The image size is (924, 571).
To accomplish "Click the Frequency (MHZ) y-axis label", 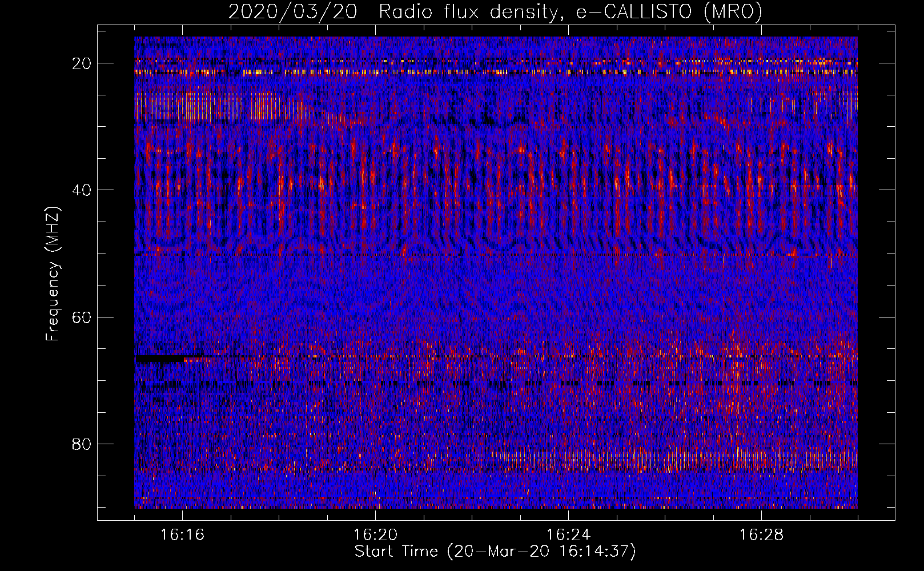I will (x=53, y=274).
